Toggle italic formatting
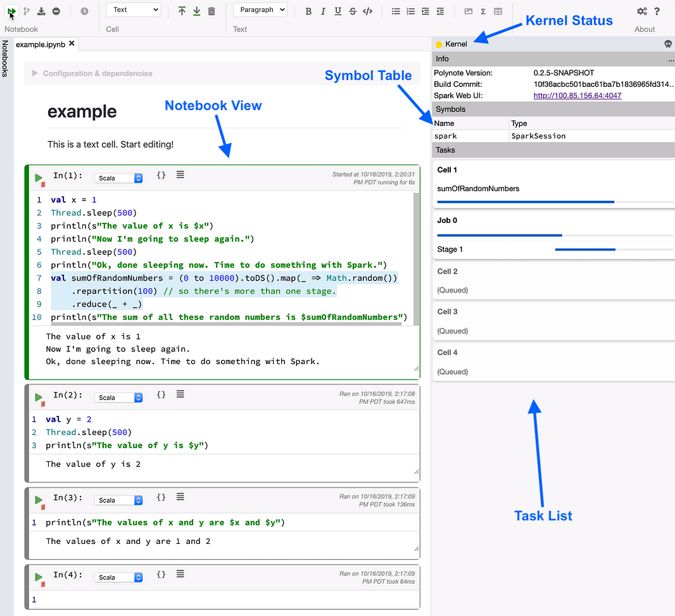The image size is (675, 616). pos(323,11)
